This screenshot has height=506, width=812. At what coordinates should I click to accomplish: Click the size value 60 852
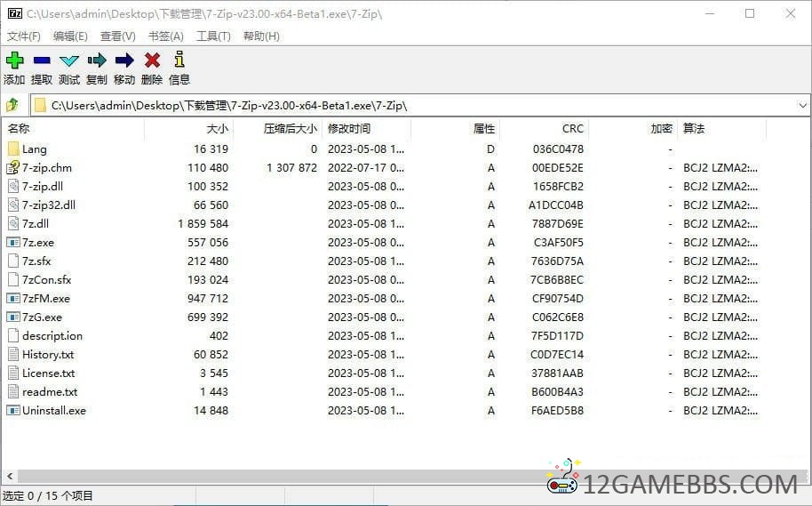tap(211, 354)
